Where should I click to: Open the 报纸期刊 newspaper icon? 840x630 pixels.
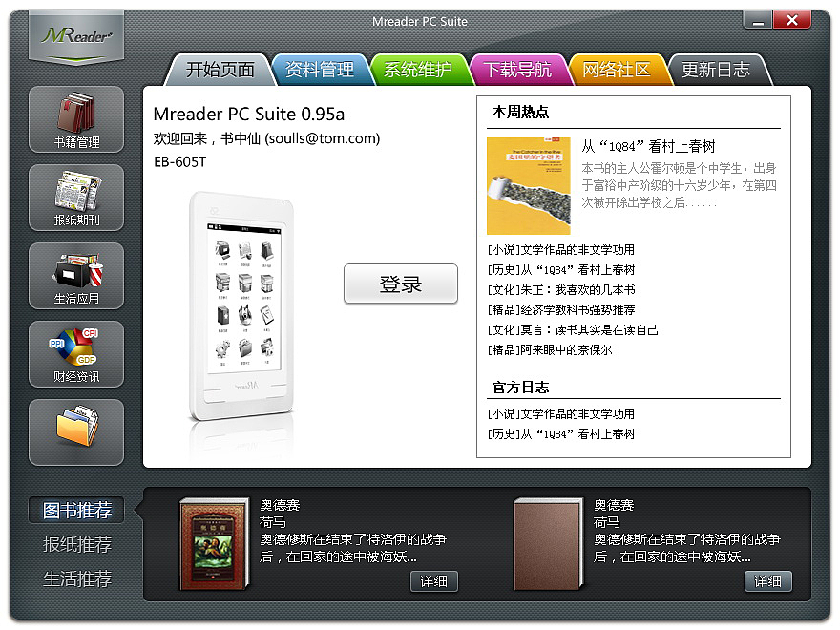pyautogui.click(x=76, y=198)
